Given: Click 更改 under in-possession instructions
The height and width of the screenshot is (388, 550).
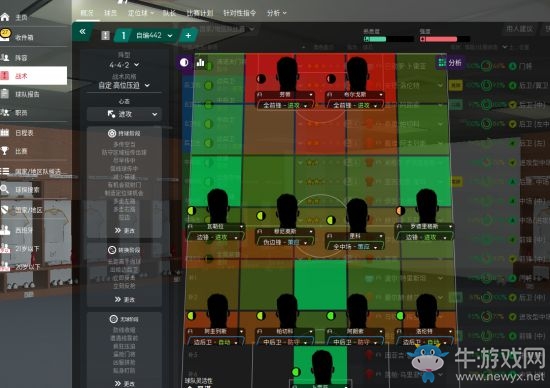Looking at the screenshot, I should pos(125,230).
